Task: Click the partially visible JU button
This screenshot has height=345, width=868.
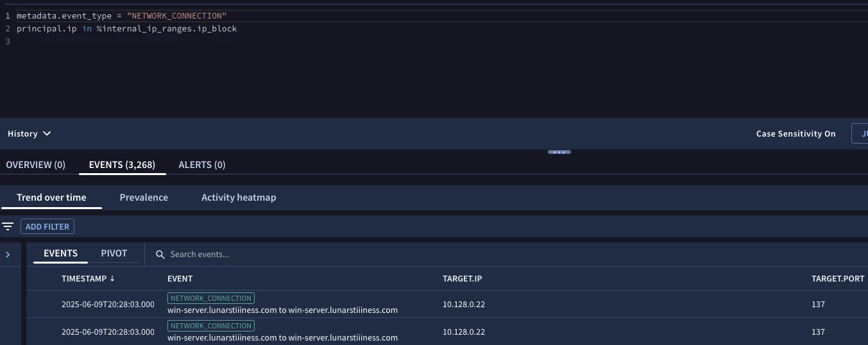Action: [x=860, y=133]
